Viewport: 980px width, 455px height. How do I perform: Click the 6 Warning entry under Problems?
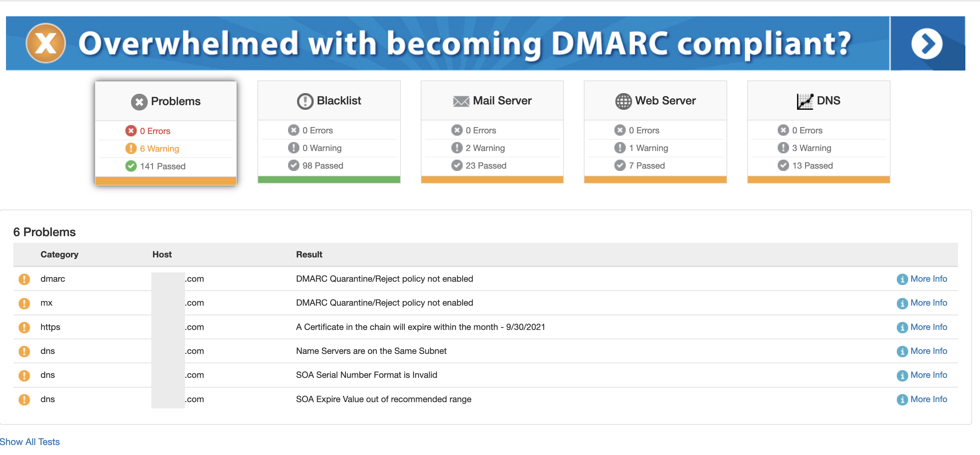159,149
